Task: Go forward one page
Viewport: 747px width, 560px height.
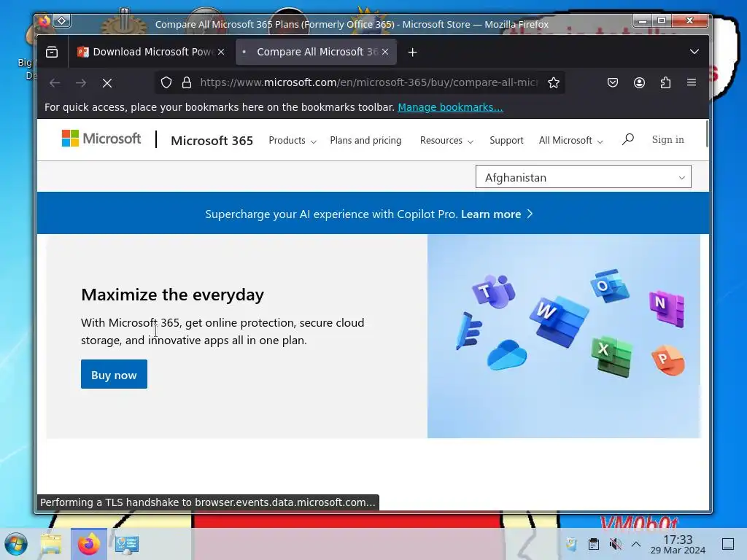Action: [x=81, y=83]
